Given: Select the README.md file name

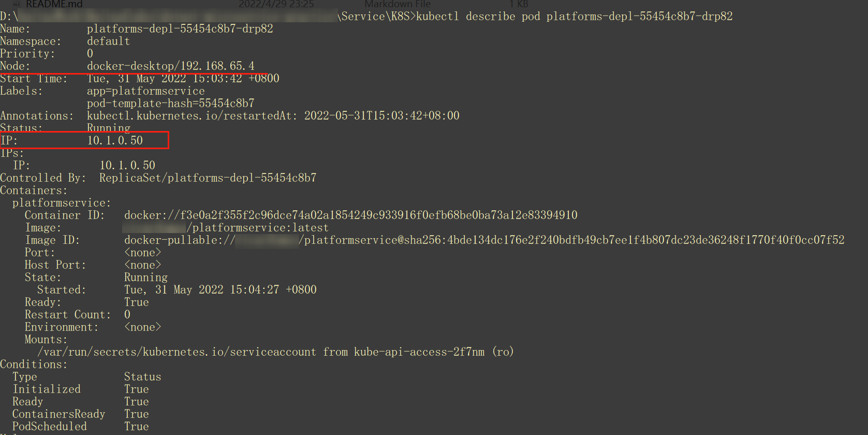Looking at the screenshot, I should click(54, 4).
